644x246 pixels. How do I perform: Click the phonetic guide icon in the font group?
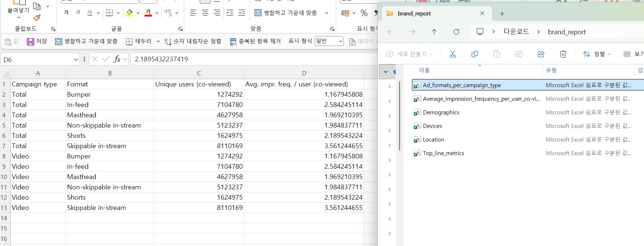(x=168, y=13)
